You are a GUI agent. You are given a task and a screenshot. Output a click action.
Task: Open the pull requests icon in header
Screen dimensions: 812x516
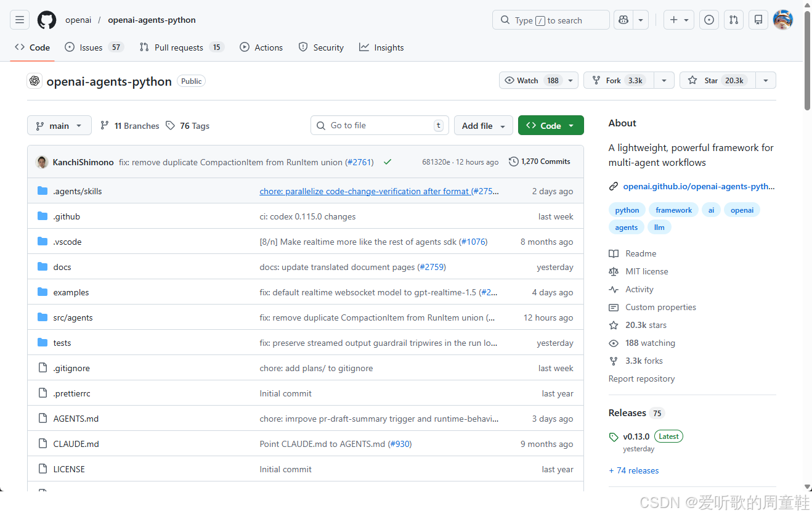[734, 20]
